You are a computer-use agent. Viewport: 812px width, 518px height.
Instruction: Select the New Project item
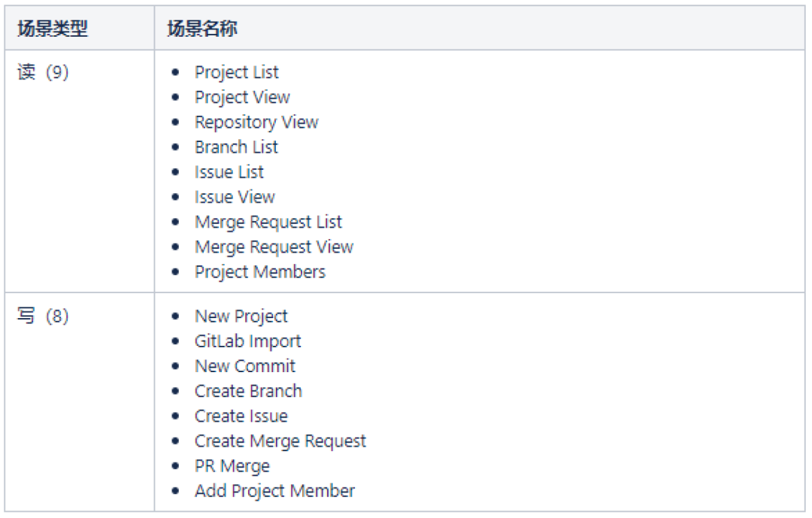pyautogui.click(x=241, y=316)
